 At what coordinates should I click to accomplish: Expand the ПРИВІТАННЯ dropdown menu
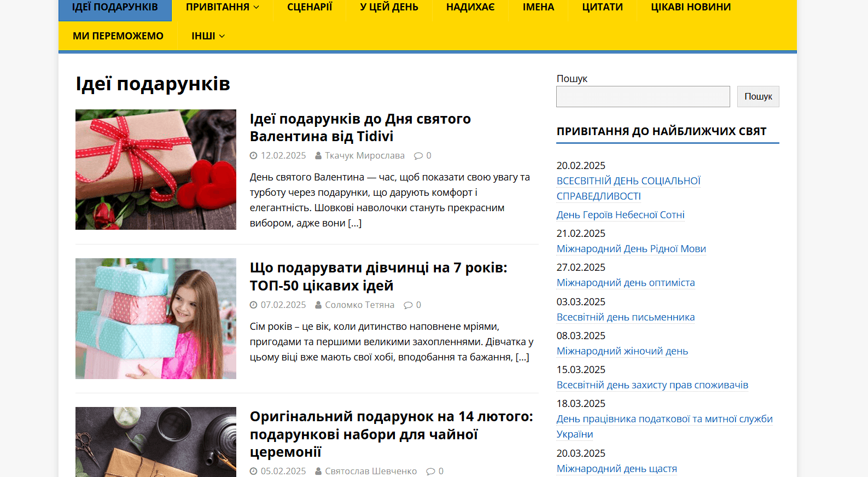point(222,7)
